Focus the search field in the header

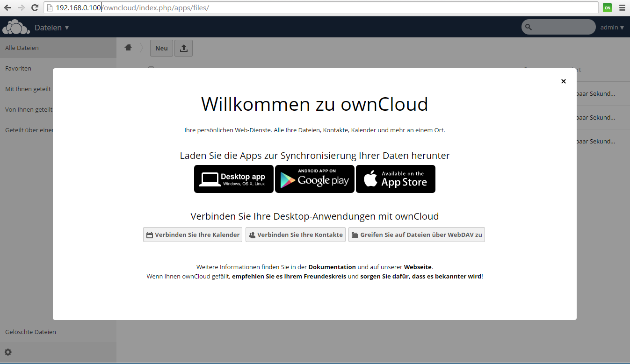pos(558,27)
